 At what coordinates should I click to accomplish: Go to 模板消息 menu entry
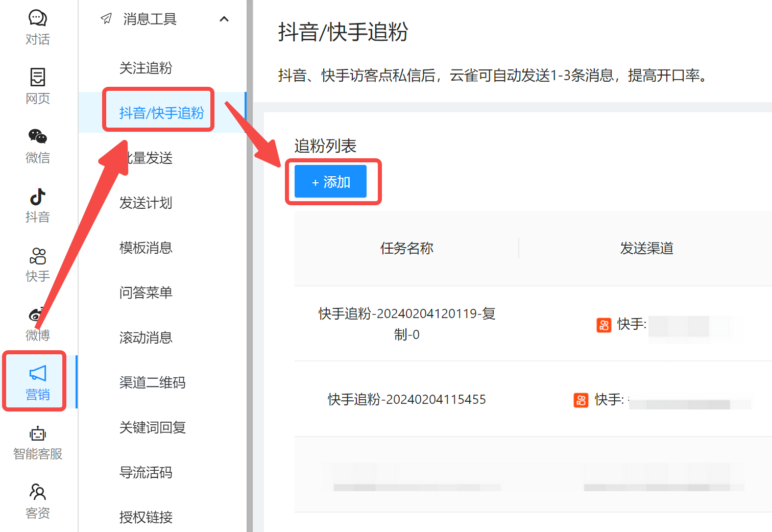[146, 248]
